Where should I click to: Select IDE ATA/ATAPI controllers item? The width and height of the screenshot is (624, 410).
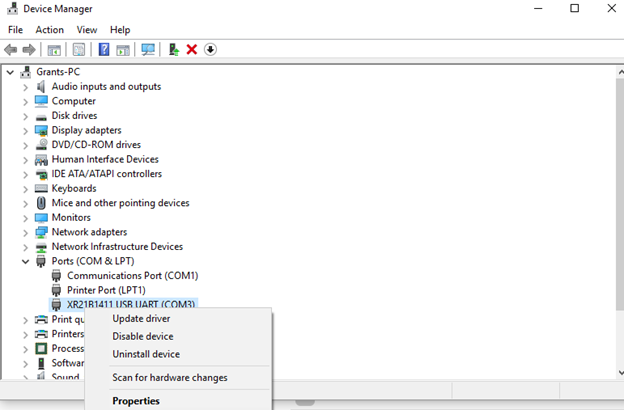(x=107, y=174)
